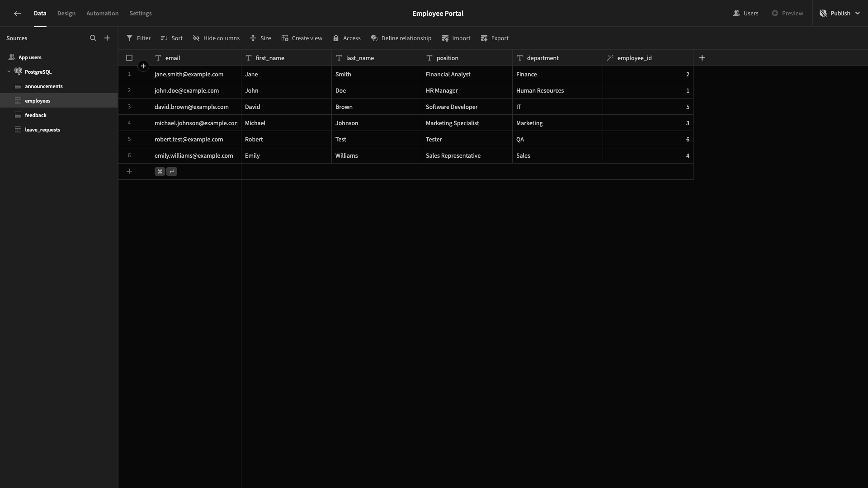The width and height of the screenshot is (868, 488).
Task: Click the back arrow icon
Action: [17, 14]
